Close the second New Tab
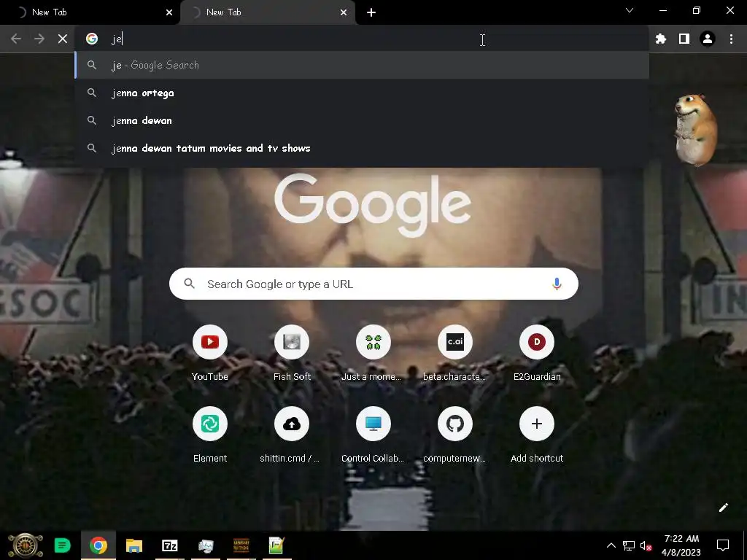Image resolution: width=747 pixels, height=560 pixels. [x=344, y=12]
